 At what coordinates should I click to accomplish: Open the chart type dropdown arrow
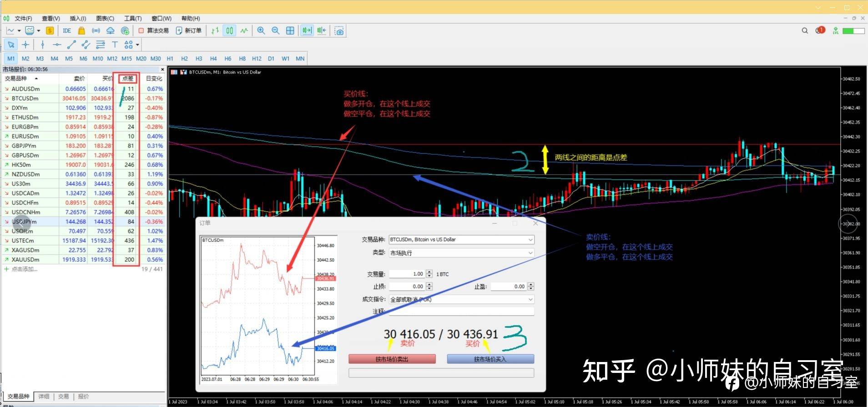tap(19, 30)
